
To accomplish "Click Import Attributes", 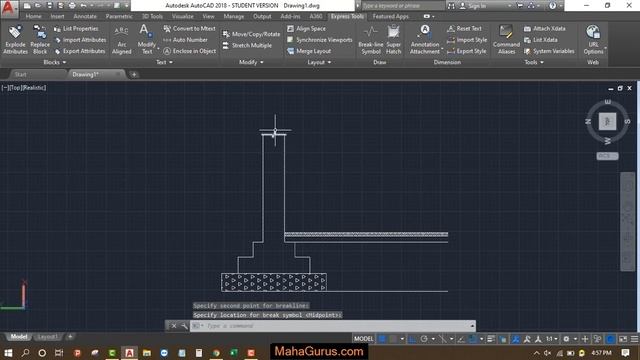I will pos(80,40).
